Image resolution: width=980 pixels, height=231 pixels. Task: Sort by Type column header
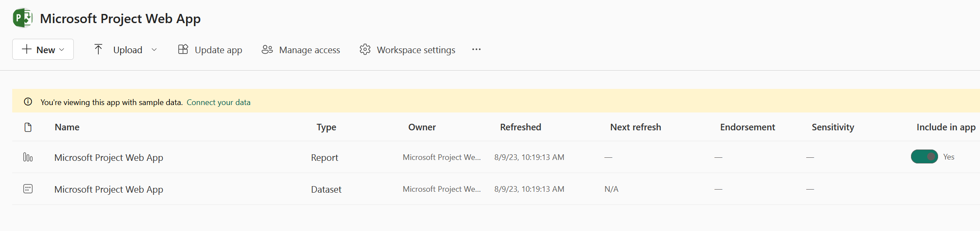pos(326,127)
